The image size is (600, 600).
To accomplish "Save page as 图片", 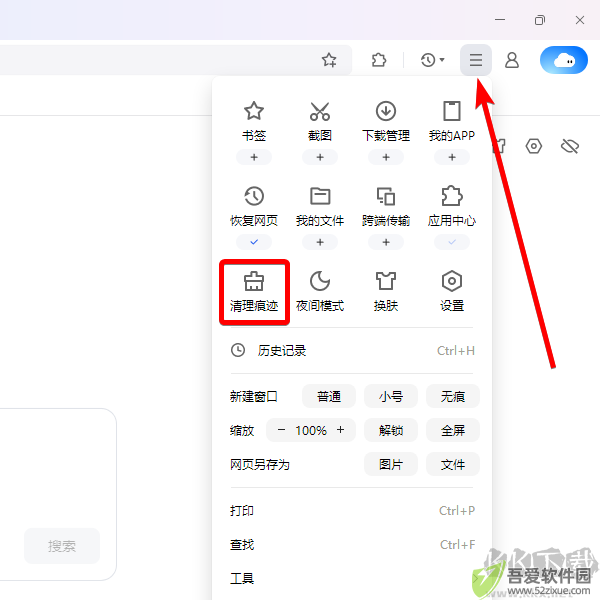I will tap(391, 464).
